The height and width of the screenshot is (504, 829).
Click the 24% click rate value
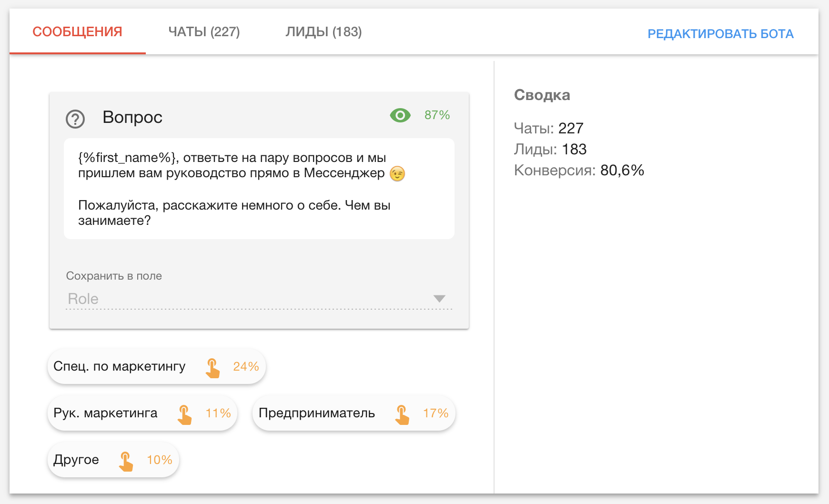[x=246, y=366]
